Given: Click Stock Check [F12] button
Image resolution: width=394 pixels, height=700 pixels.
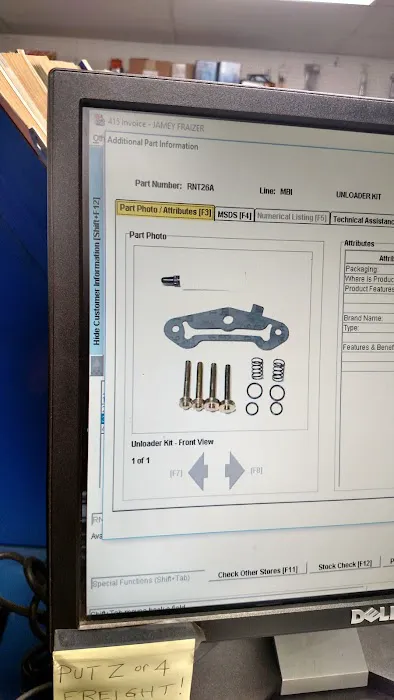Looking at the screenshot, I should tap(345, 565).
